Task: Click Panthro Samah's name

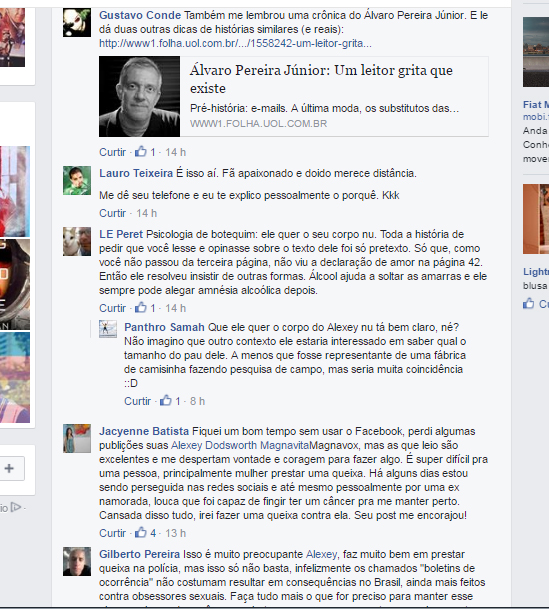Action: [164, 327]
